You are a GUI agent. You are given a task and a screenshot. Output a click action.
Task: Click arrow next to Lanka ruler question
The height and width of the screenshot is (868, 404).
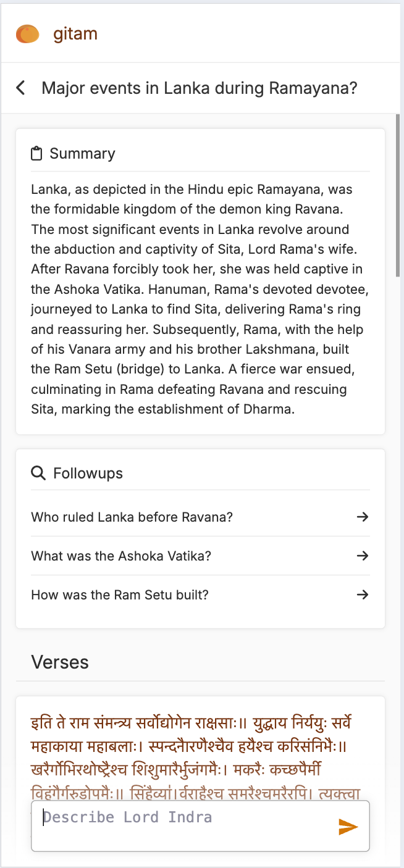(363, 517)
